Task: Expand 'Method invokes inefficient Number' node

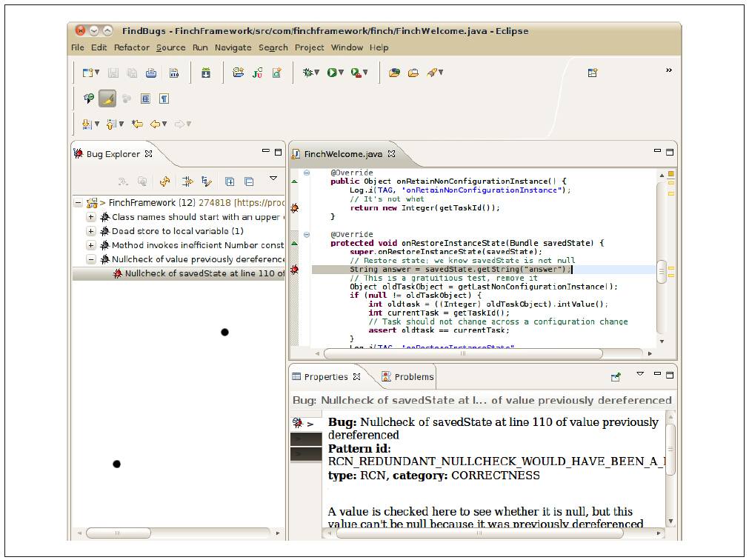Action: pyautogui.click(x=91, y=245)
